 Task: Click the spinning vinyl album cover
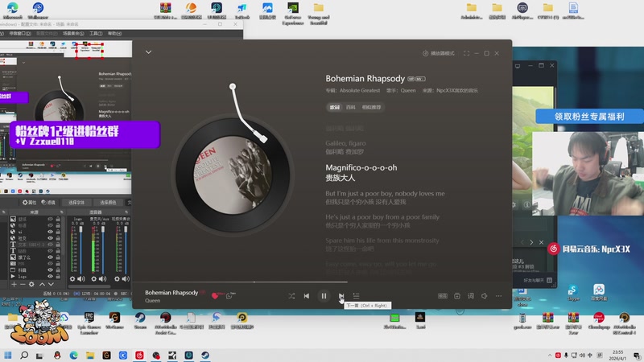point(233,175)
